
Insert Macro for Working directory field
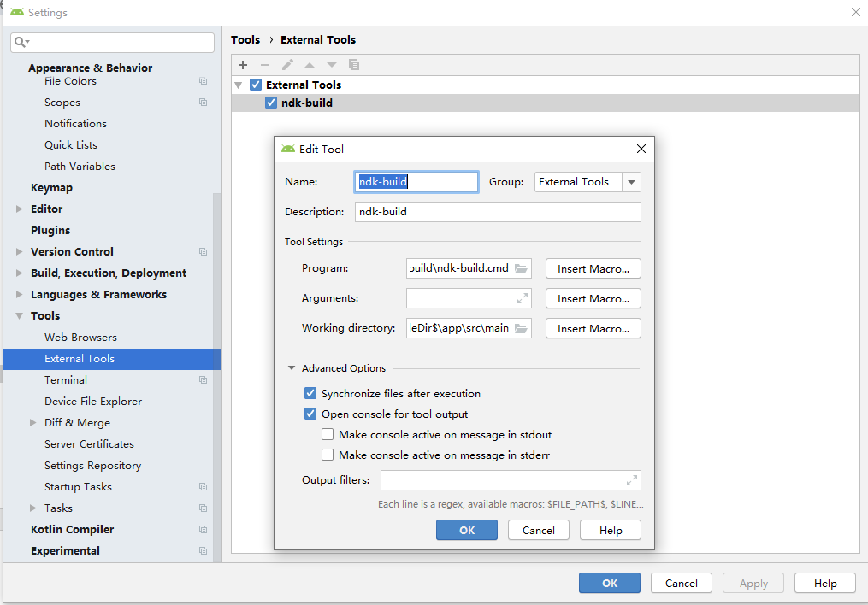pos(593,328)
